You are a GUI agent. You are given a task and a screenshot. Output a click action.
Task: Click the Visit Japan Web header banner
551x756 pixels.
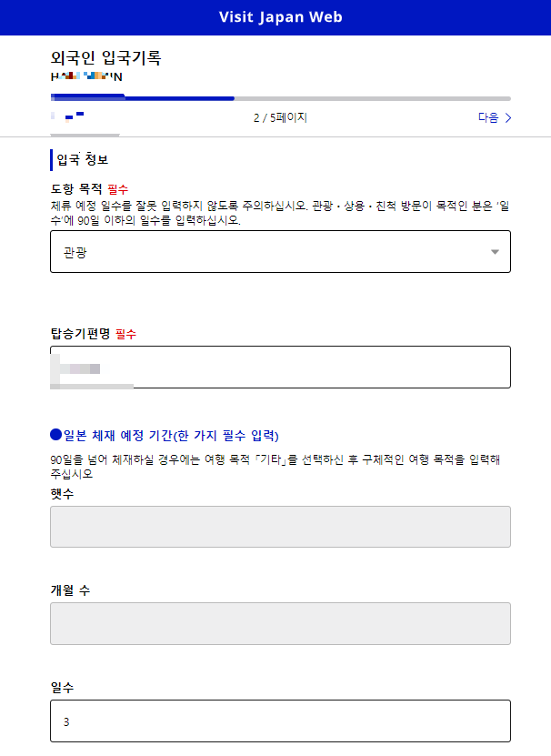(x=275, y=16)
